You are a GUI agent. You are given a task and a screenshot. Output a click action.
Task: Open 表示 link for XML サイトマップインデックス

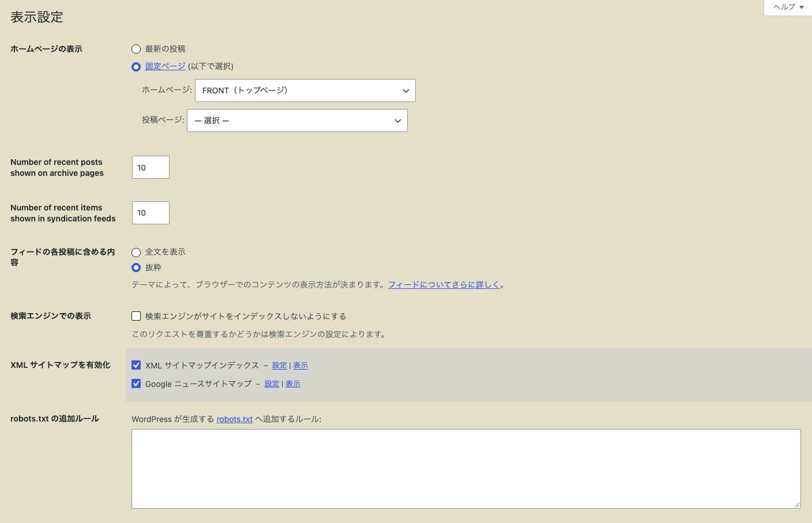[x=300, y=366]
